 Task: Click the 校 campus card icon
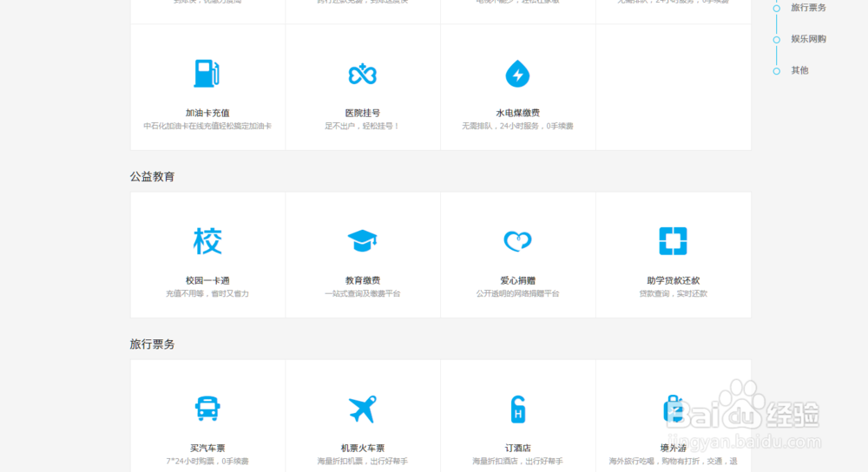click(207, 240)
